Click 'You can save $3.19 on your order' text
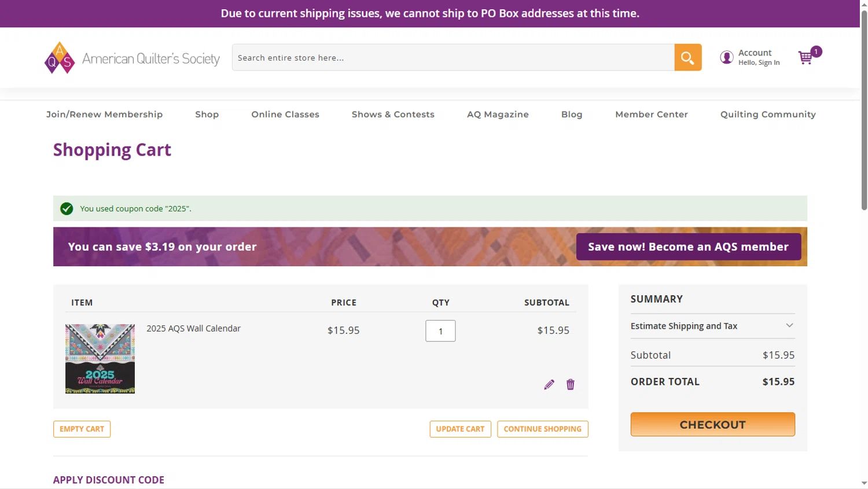 click(162, 247)
